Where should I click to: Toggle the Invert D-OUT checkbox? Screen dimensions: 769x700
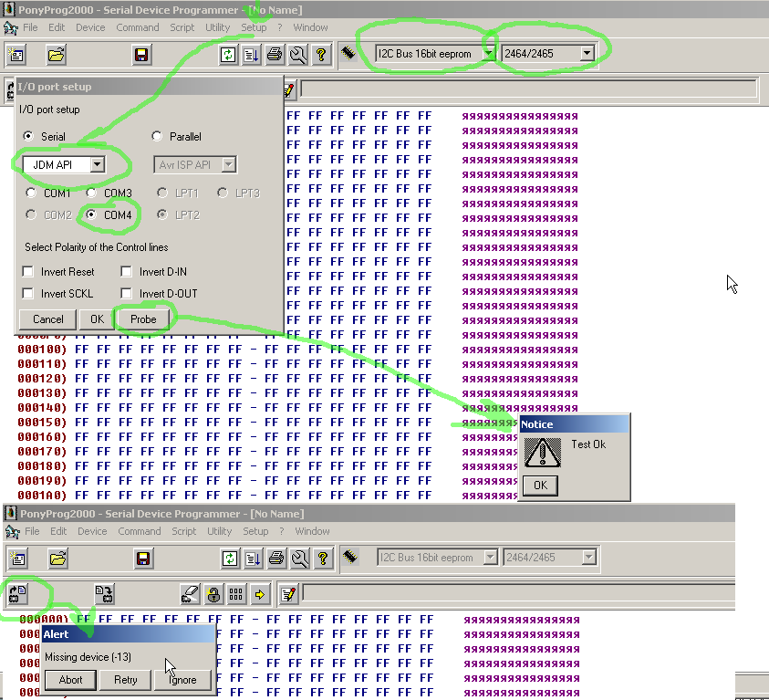(127, 294)
